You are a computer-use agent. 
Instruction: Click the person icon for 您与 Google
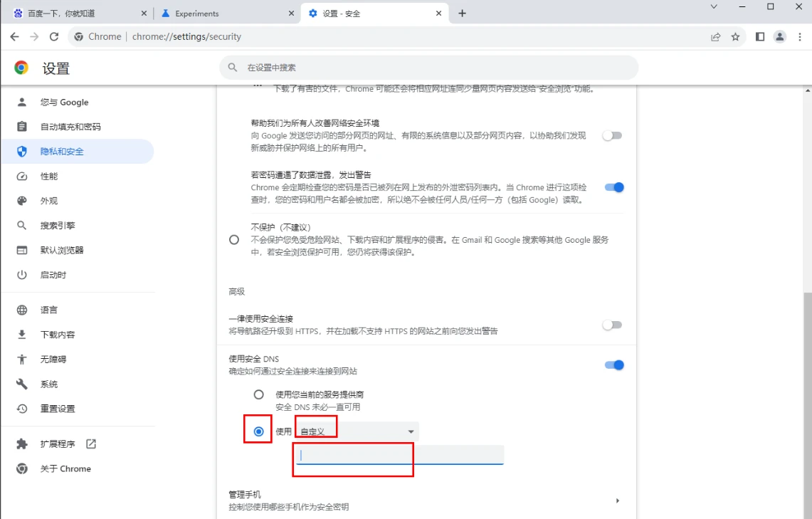coord(22,102)
